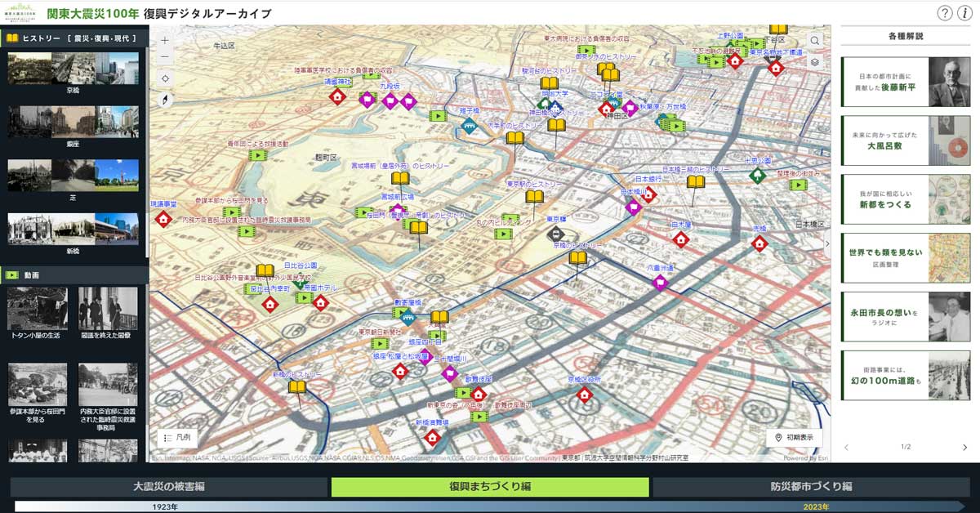Click the 東京駅 station marker on map
Image resolution: width=980 pixels, height=513 pixels.
(x=555, y=234)
